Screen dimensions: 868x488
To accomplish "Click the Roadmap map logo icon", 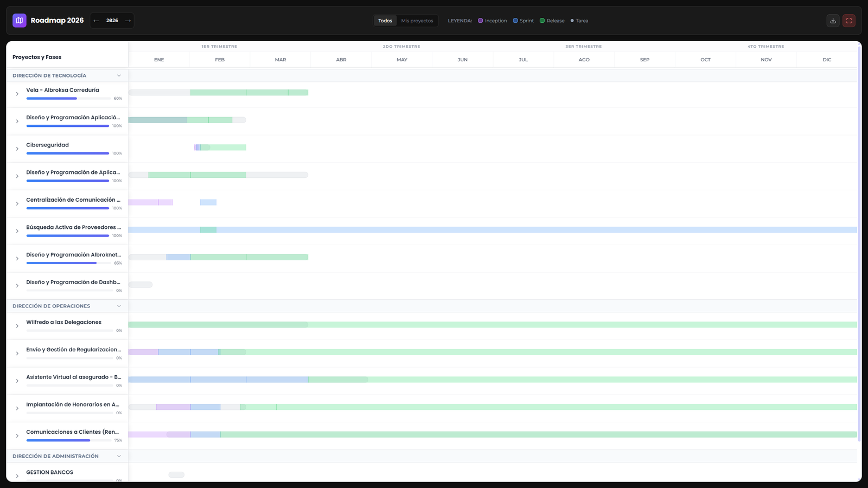I will [x=20, y=21].
